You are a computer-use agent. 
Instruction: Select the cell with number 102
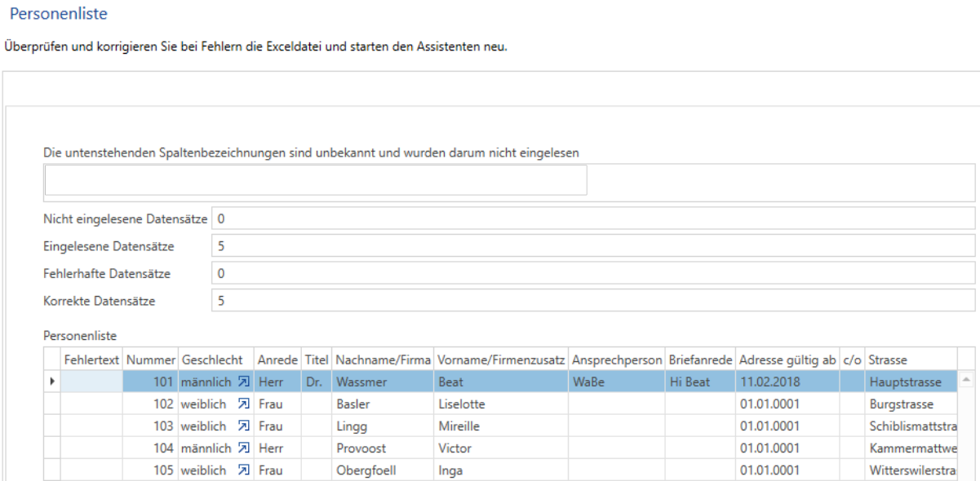click(x=151, y=404)
